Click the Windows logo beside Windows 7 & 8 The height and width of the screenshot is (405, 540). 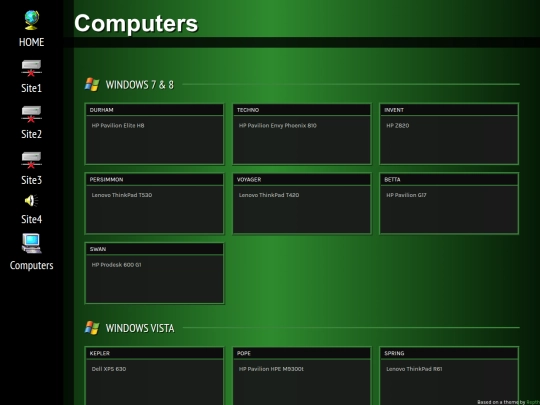point(92,84)
